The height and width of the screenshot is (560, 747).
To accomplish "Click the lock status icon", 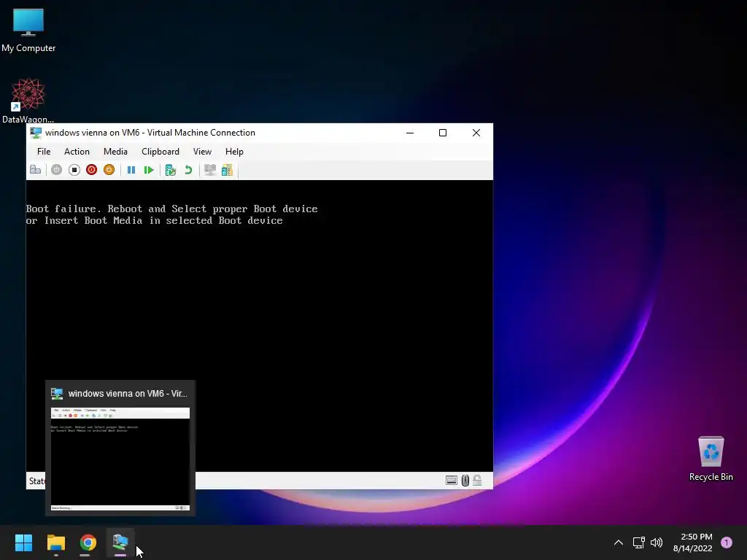I will [477, 480].
